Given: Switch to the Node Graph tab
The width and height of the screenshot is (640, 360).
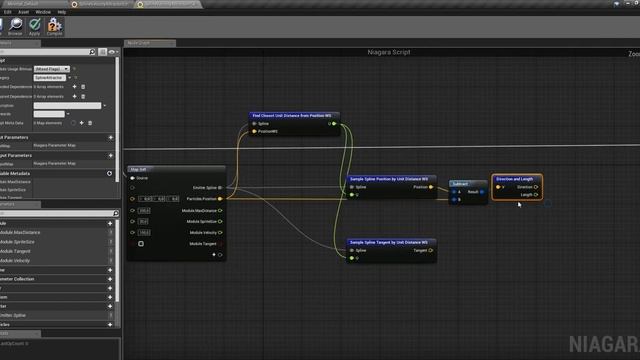Looking at the screenshot, I should tap(149, 43).
